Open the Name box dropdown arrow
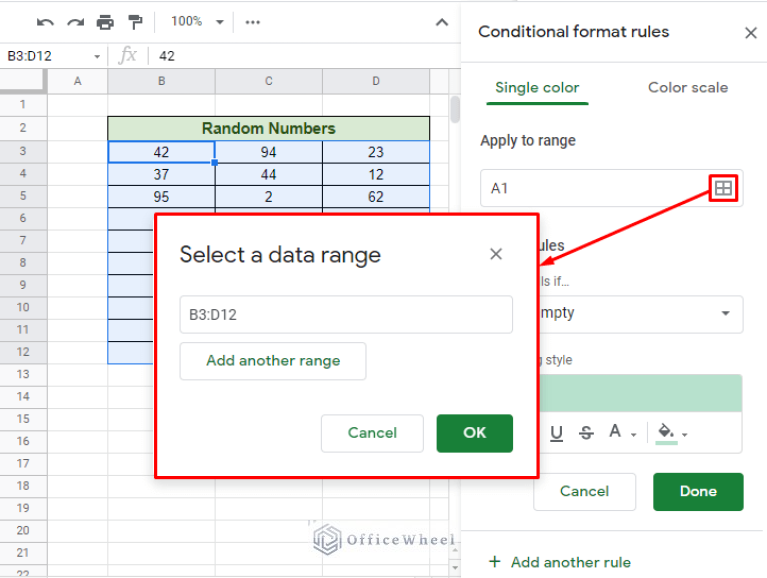Viewport: 767px width, 578px height. click(x=97, y=57)
